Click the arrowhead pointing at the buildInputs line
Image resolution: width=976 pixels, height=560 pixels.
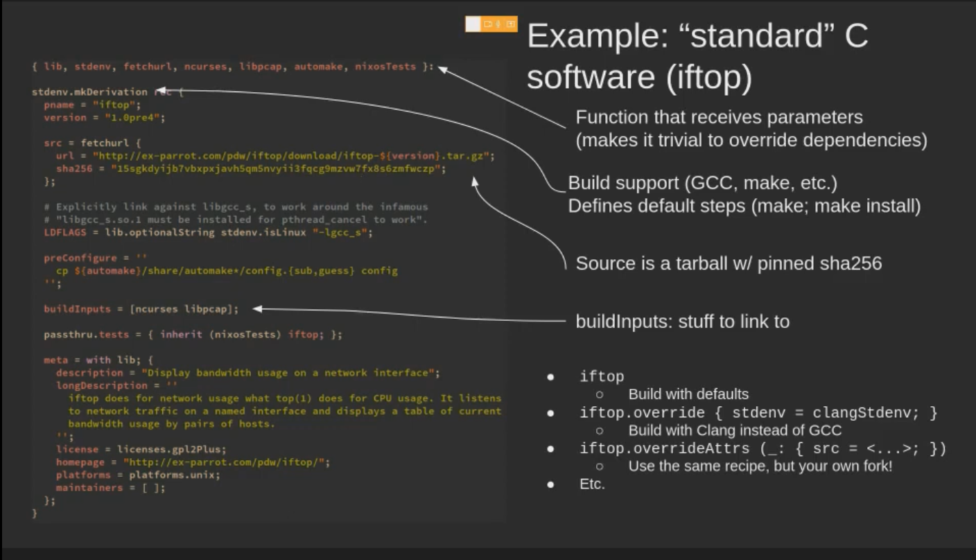(257, 309)
